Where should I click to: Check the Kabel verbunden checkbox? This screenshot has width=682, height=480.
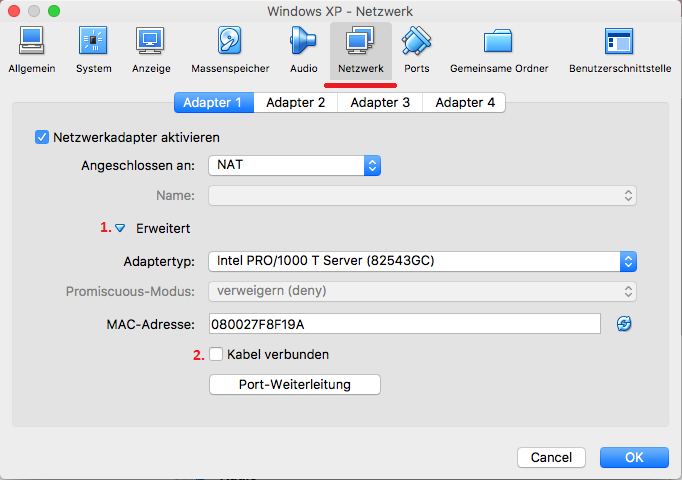coord(216,354)
